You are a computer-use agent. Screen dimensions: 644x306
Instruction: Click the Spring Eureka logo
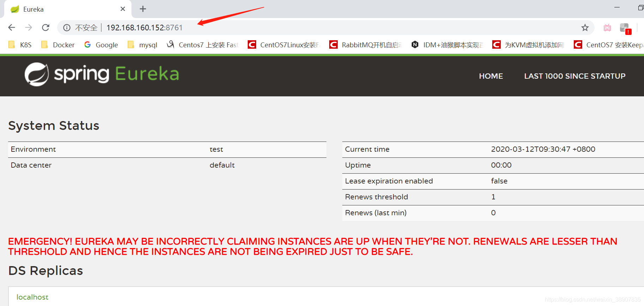tap(102, 74)
